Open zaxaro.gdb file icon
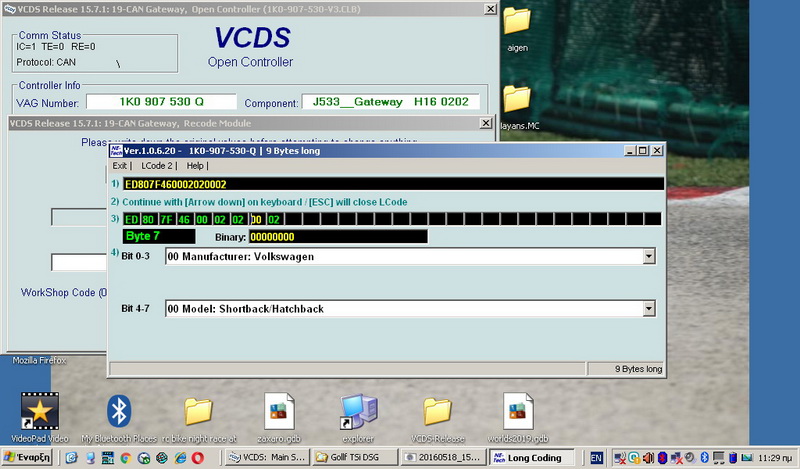Viewport: 800px width, 469px height. click(279, 417)
